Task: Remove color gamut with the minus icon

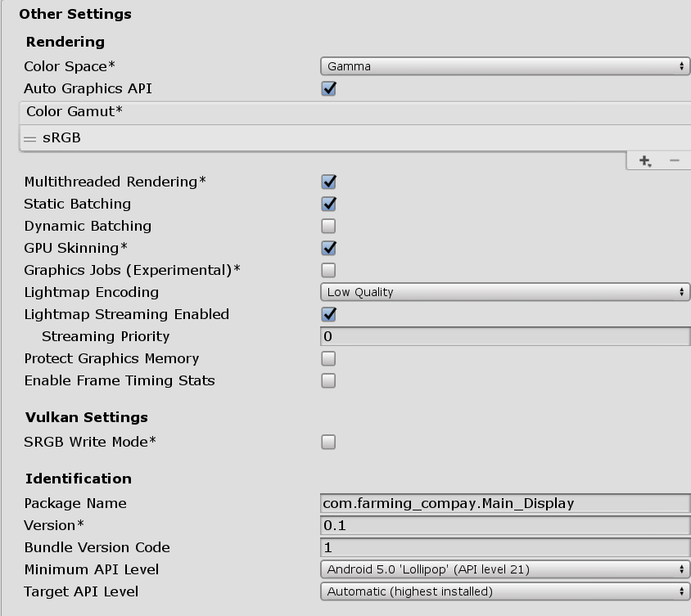Action: (x=675, y=160)
